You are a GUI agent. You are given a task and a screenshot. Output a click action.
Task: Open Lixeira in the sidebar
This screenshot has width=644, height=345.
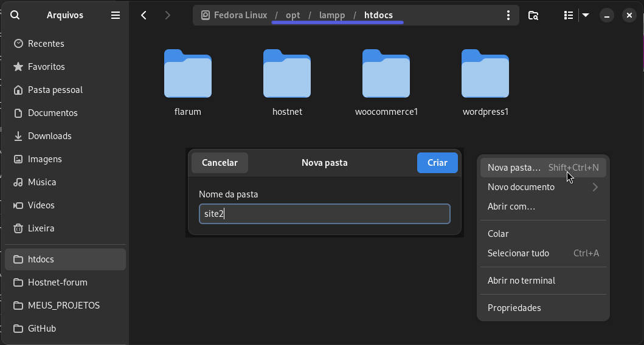[x=65, y=228]
